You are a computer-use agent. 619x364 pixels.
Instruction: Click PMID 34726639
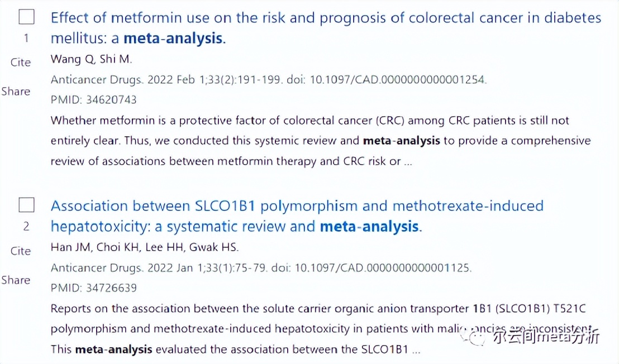[93, 288]
